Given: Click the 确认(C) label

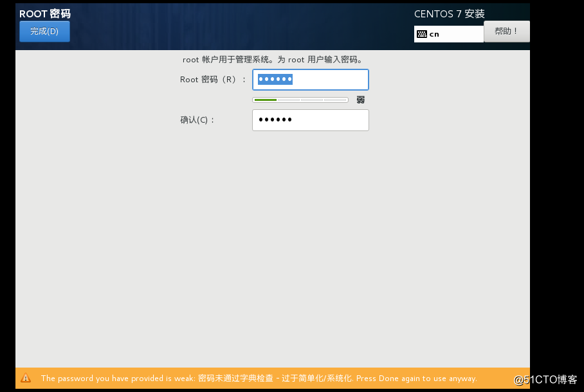Looking at the screenshot, I should pos(197,120).
